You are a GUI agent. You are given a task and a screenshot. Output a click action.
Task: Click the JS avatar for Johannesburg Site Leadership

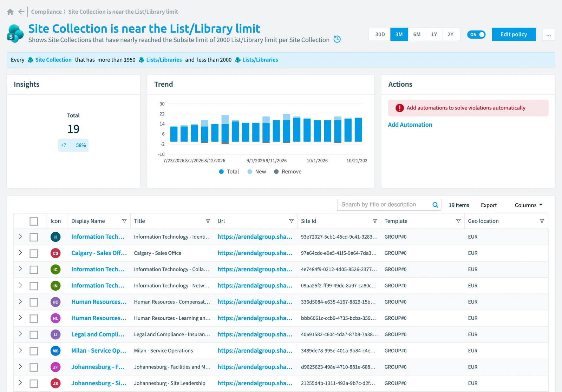[x=55, y=383]
